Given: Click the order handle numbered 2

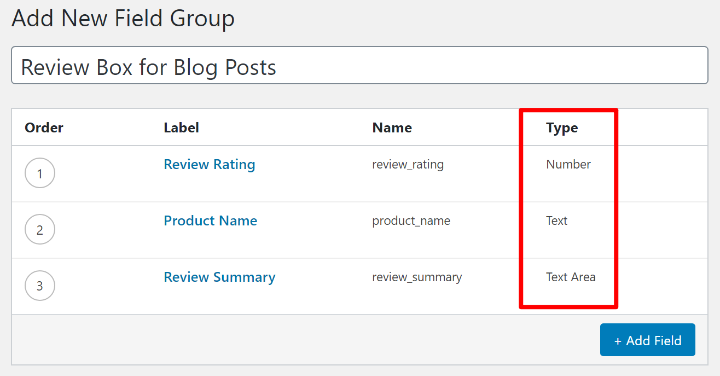Looking at the screenshot, I should pyautogui.click(x=40, y=229).
